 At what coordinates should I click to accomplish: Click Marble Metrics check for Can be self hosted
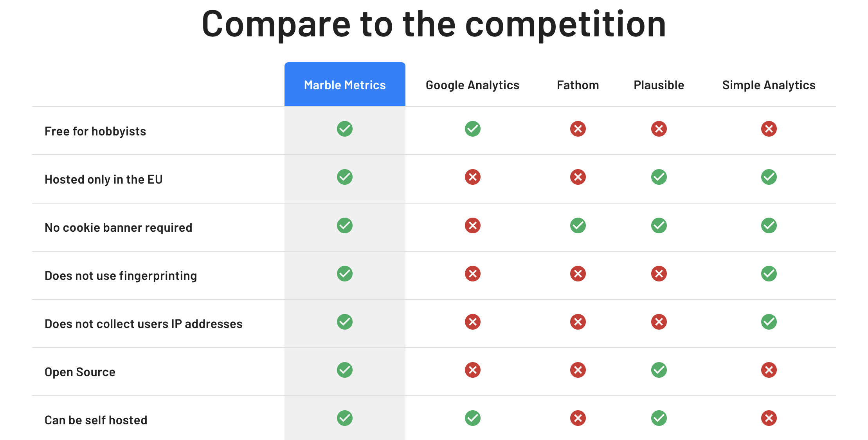(x=345, y=418)
